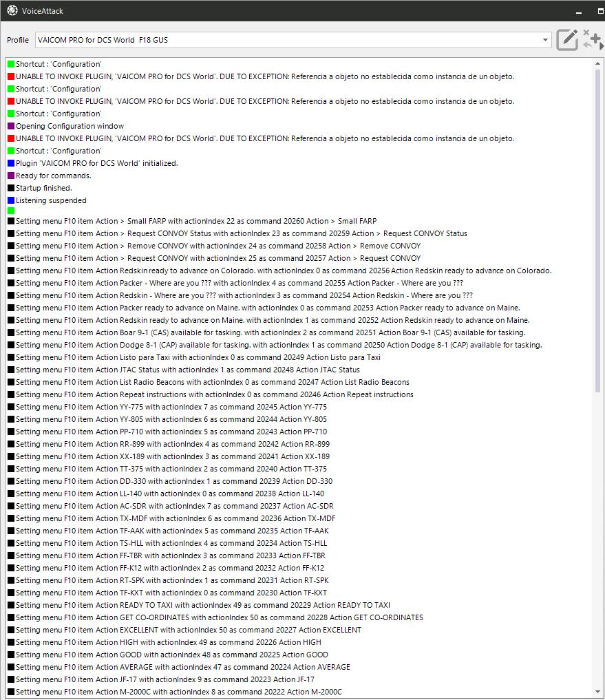Select the 'DD-330' command 20239 line
Image resolution: width=605 pixels, height=700 pixels.
pyautogui.click(x=170, y=481)
